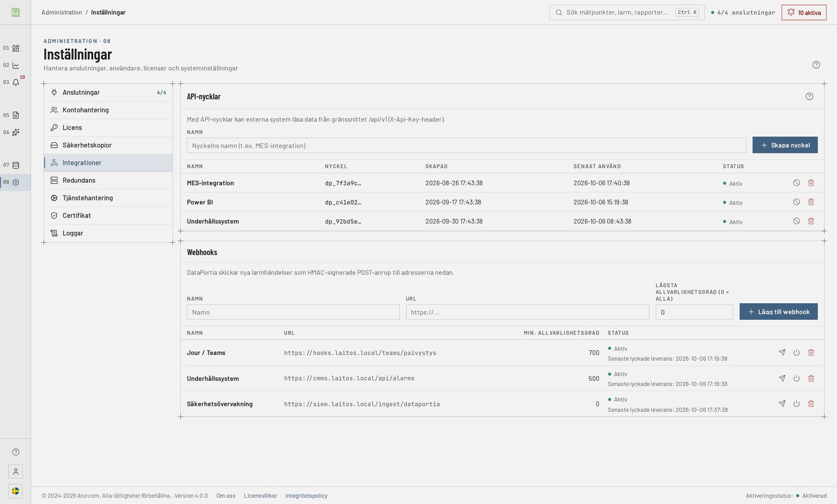Send test to Säkerhetsövervakning webhook

point(782,404)
